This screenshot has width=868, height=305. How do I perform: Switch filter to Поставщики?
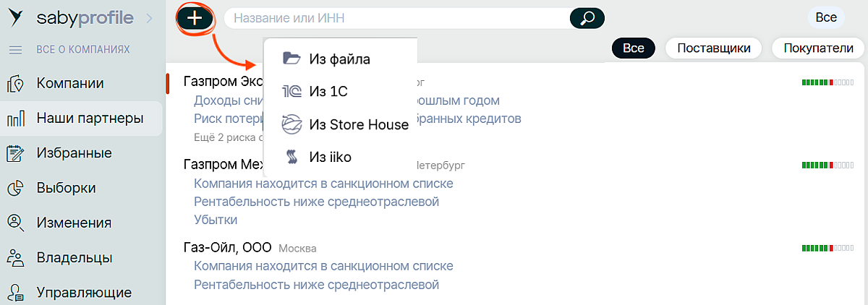click(x=713, y=48)
